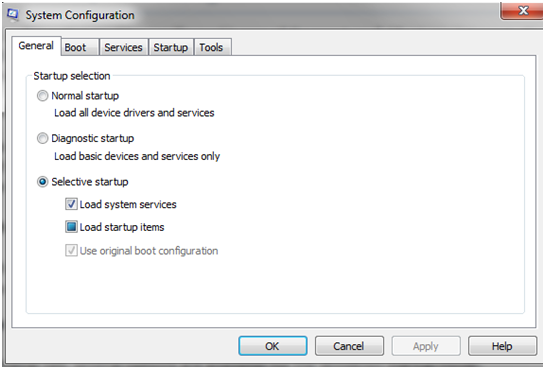The width and height of the screenshot is (545, 369).
Task: Close the System Configuration window
Action: click(x=522, y=11)
